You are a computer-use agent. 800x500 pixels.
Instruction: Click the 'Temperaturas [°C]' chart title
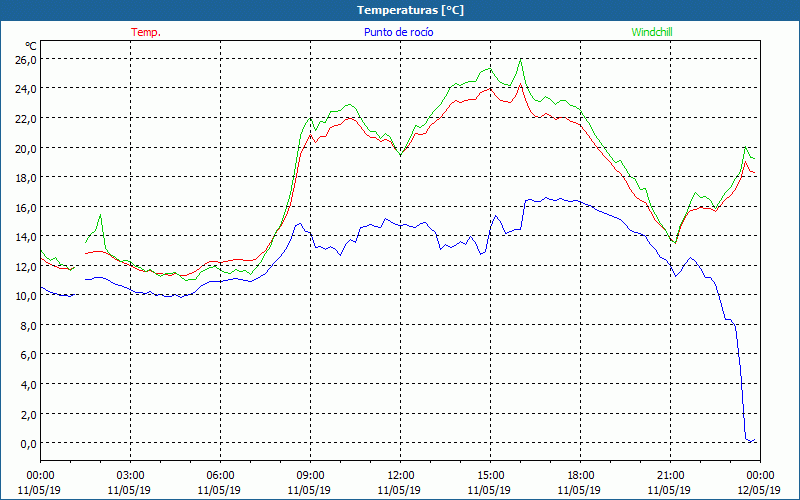(x=410, y=10)
